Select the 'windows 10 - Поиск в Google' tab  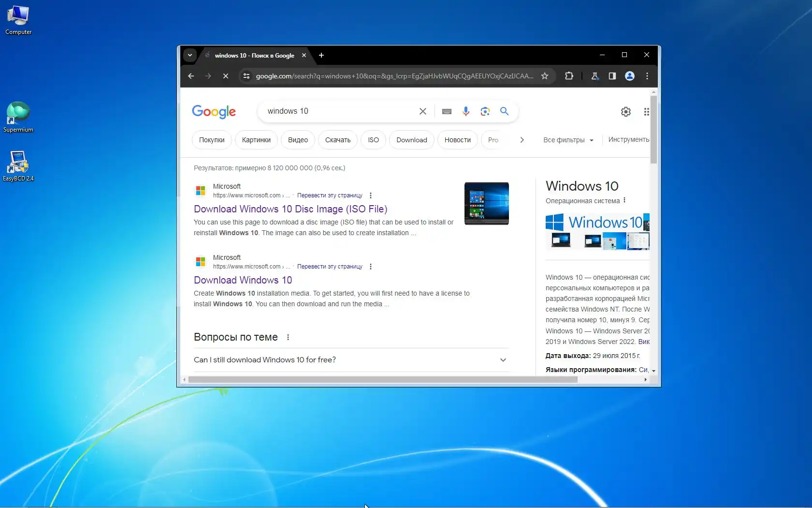coord(254,56)
